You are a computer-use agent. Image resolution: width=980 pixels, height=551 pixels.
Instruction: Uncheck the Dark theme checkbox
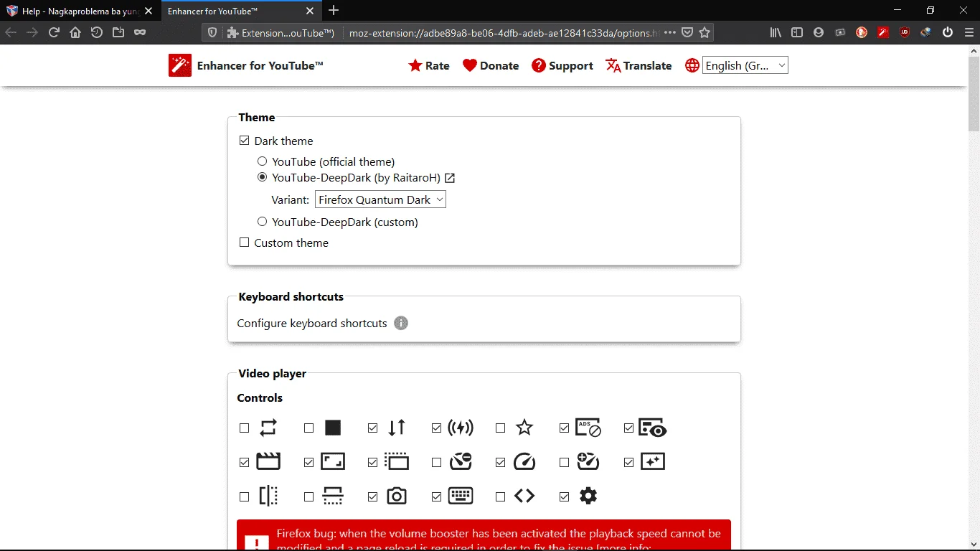[244, 141]
